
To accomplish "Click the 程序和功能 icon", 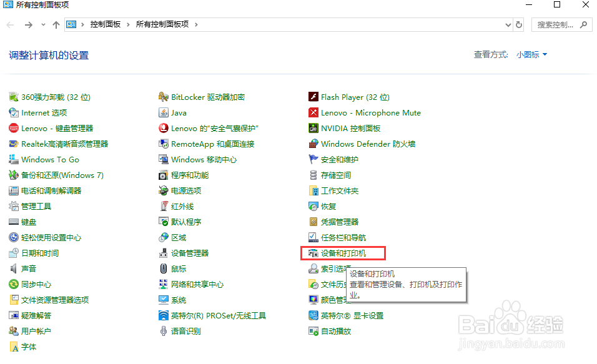I will tap(164, 175).
